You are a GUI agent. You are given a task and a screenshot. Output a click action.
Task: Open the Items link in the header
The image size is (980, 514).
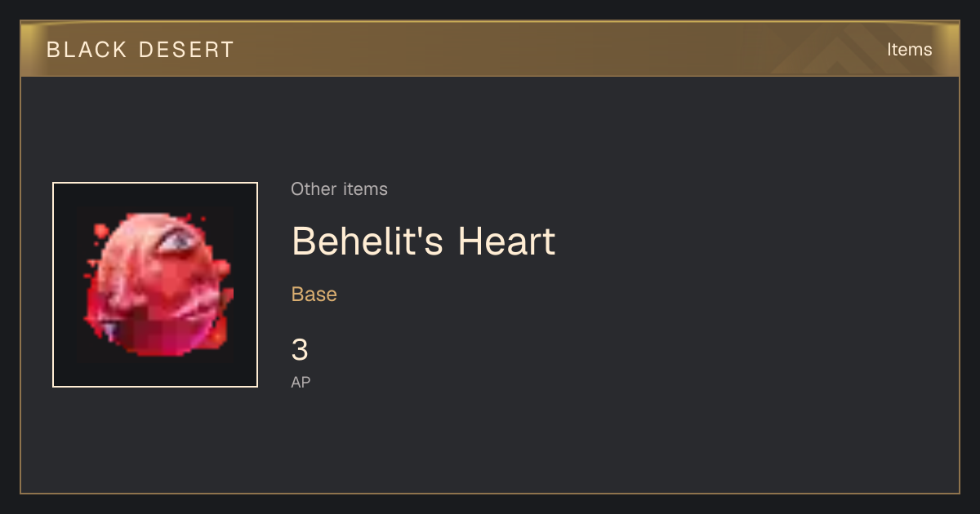click(x=909, y=50)
